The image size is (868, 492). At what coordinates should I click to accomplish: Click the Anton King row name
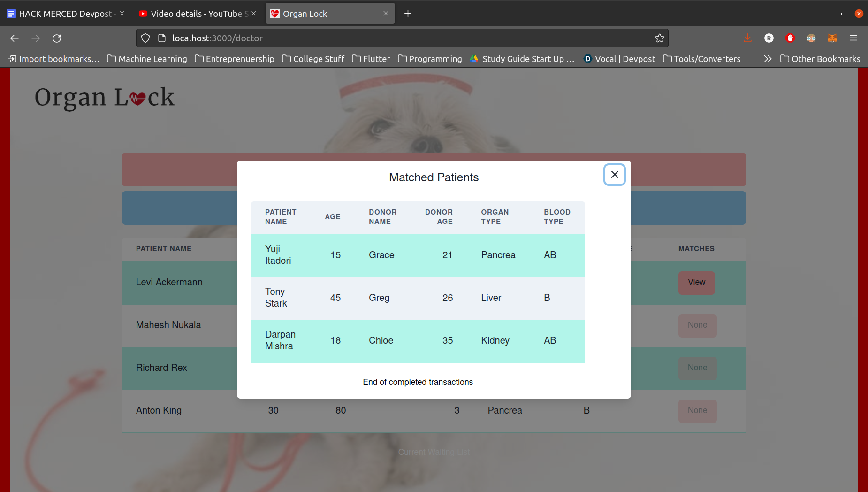click(159, 411)
